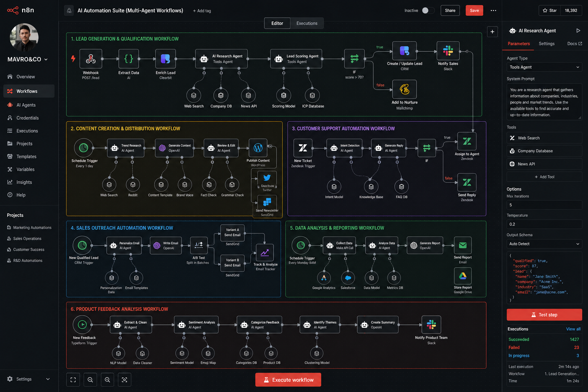Click the Add tag link
The height and width of the screenshot is (392, 588).
point(202,11)
